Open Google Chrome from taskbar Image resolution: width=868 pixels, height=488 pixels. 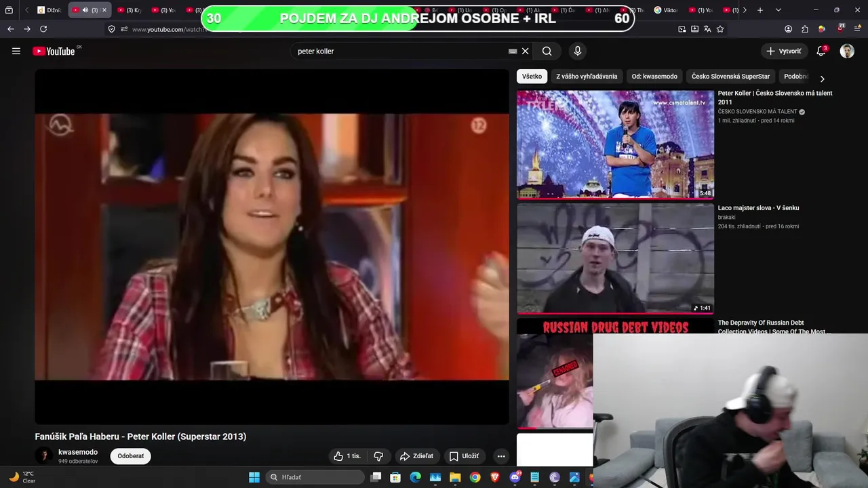point(475,477)
